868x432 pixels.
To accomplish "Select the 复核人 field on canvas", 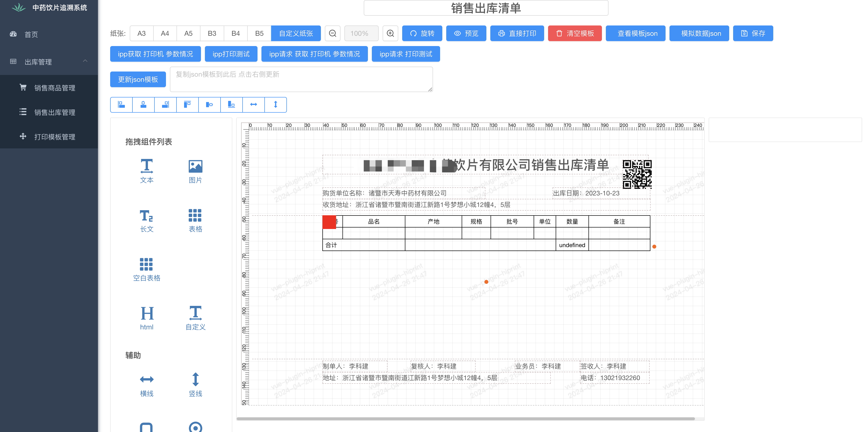I will click(443, 366).
